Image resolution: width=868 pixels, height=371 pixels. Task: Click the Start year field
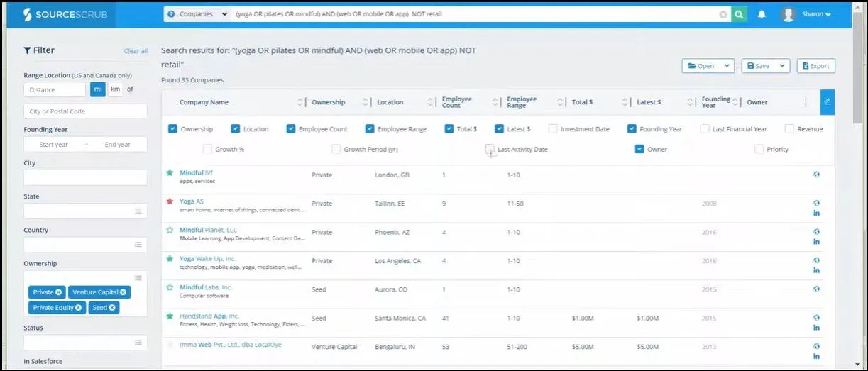click(x=54, y=145)
